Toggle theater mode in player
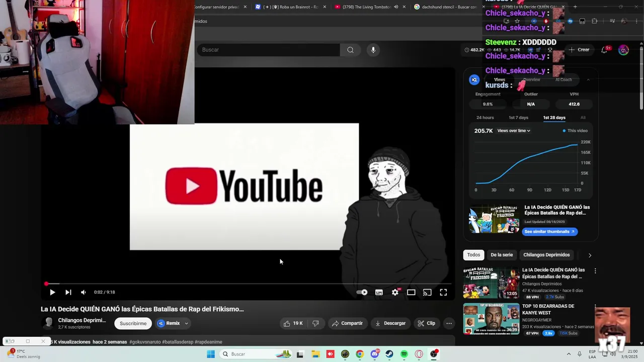 411,292
